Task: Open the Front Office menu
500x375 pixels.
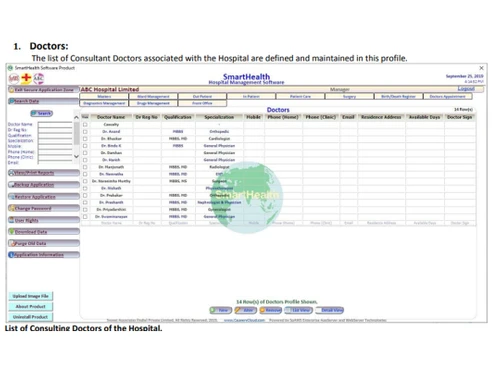Action: tap(202, 103)
